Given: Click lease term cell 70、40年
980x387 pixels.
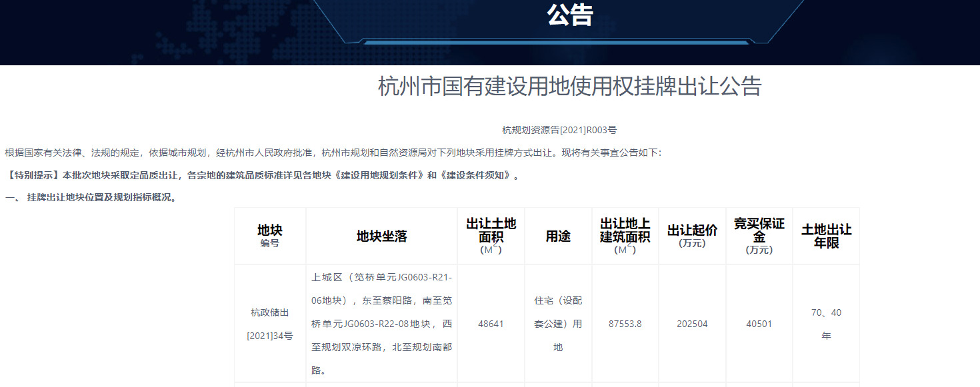Looking at the screenshot, I should (x=827, y=324).
